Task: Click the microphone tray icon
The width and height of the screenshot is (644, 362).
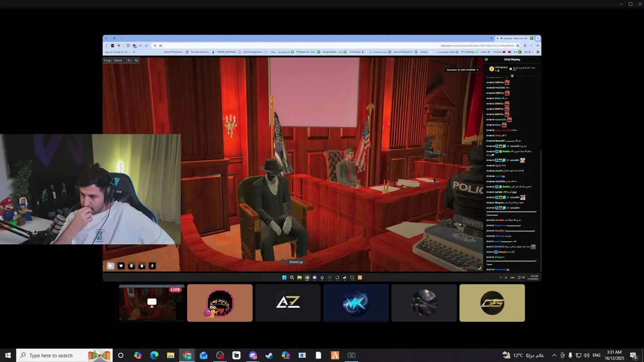Action: [570, 355]
